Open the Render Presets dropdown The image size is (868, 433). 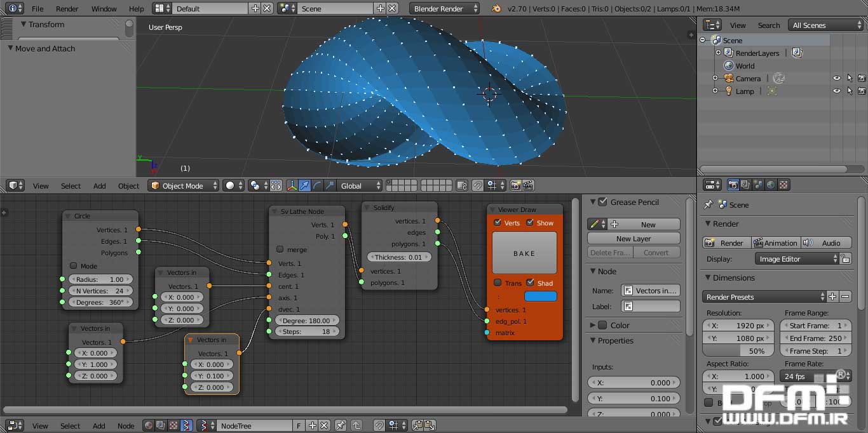click(764, 296)
